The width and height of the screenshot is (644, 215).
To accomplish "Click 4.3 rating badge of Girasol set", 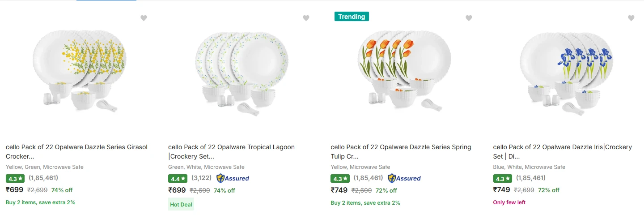I will 15,178.
